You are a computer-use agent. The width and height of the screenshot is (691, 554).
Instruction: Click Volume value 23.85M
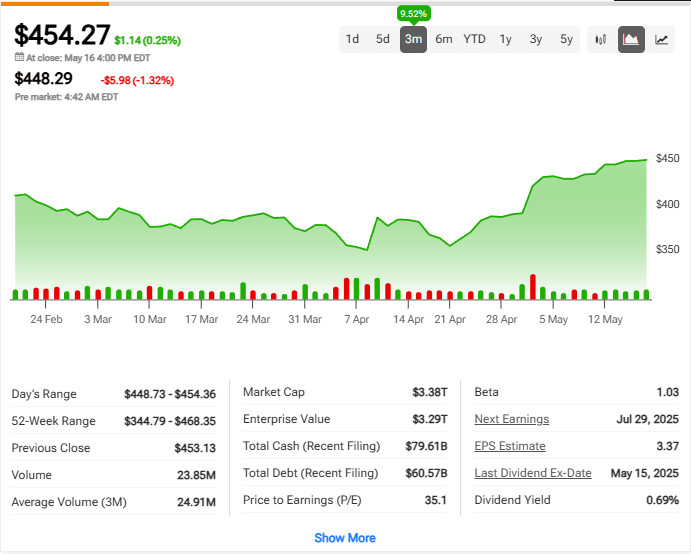point(197,475)
